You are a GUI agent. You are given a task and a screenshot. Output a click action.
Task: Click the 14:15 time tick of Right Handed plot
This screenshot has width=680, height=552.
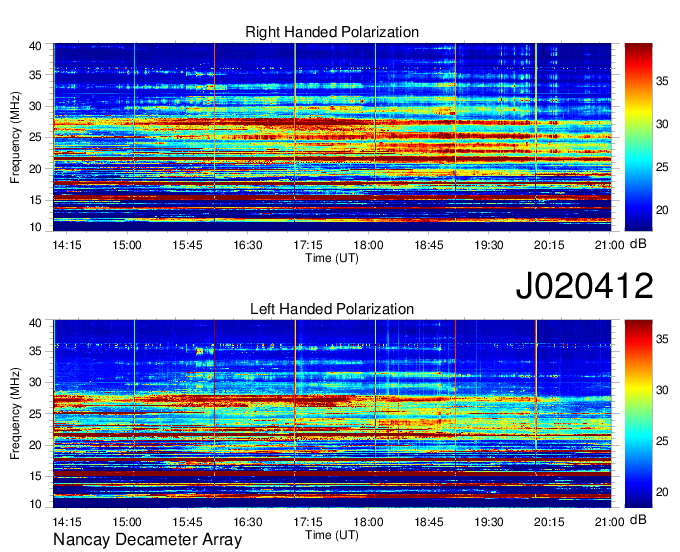point(67,245)
